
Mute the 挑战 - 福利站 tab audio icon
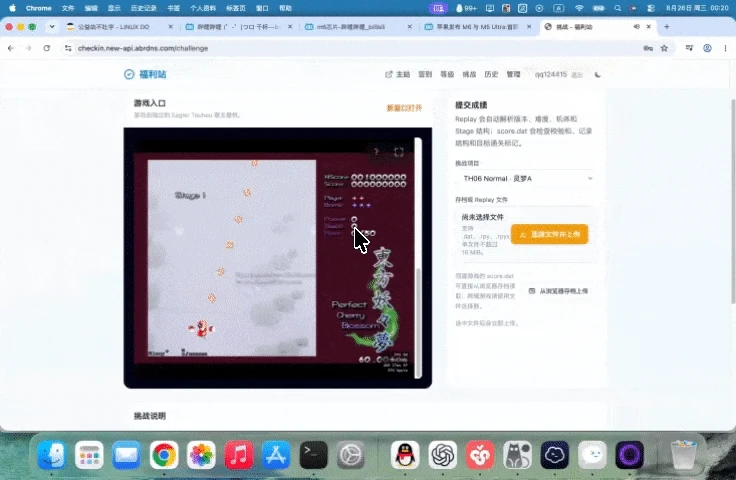coord(636,27)
